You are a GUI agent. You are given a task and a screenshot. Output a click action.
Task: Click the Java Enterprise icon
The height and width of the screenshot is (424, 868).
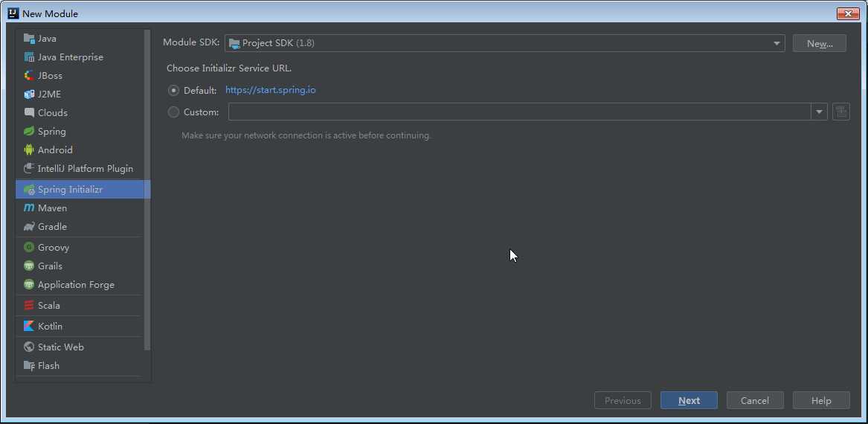click(x=29, y=57)
